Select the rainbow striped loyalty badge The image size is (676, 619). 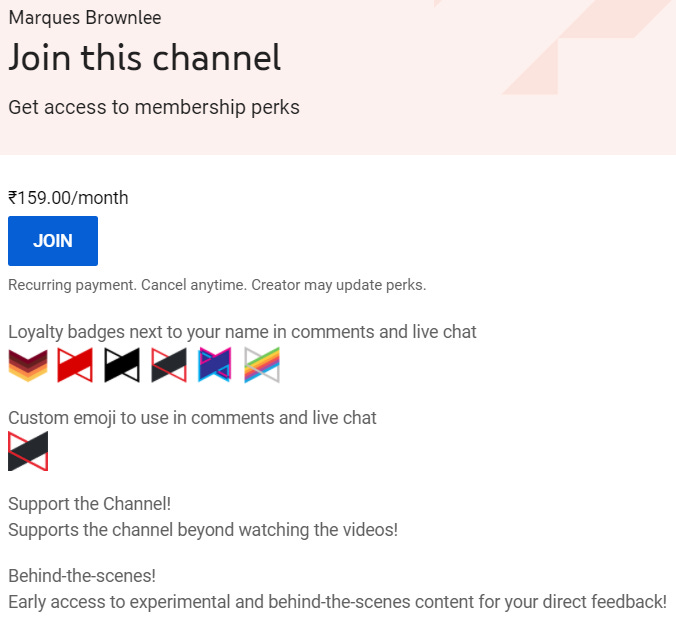click(x=262, y=365)
